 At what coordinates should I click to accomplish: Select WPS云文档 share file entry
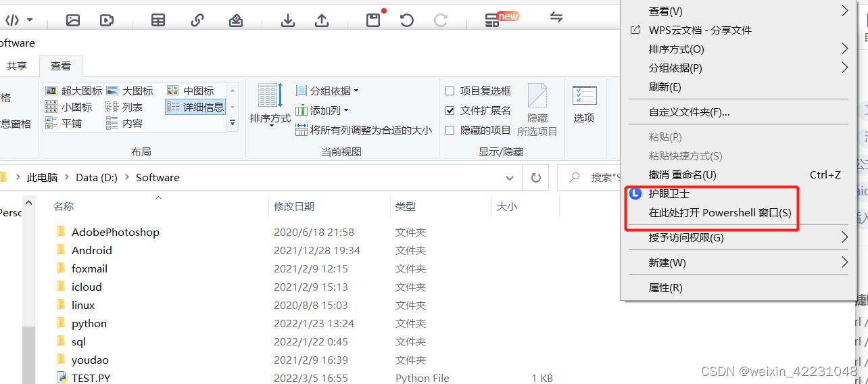click(738, 30)
